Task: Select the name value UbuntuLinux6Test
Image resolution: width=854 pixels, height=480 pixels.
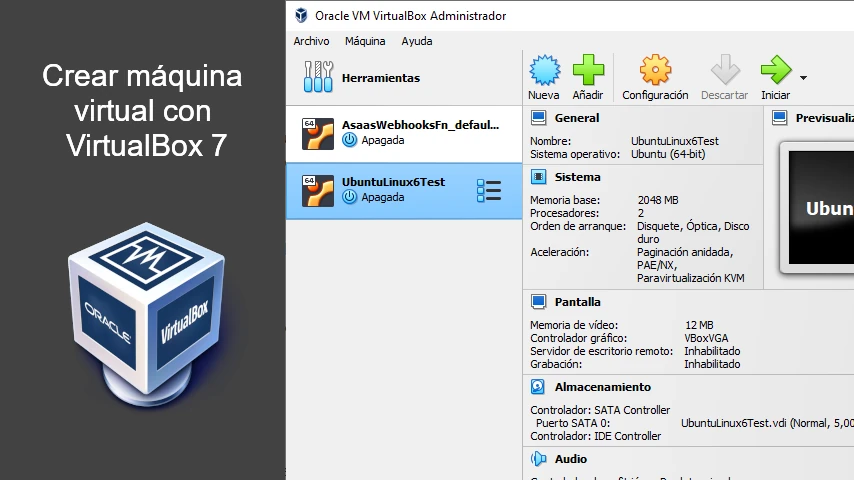Action: [675, 141]
